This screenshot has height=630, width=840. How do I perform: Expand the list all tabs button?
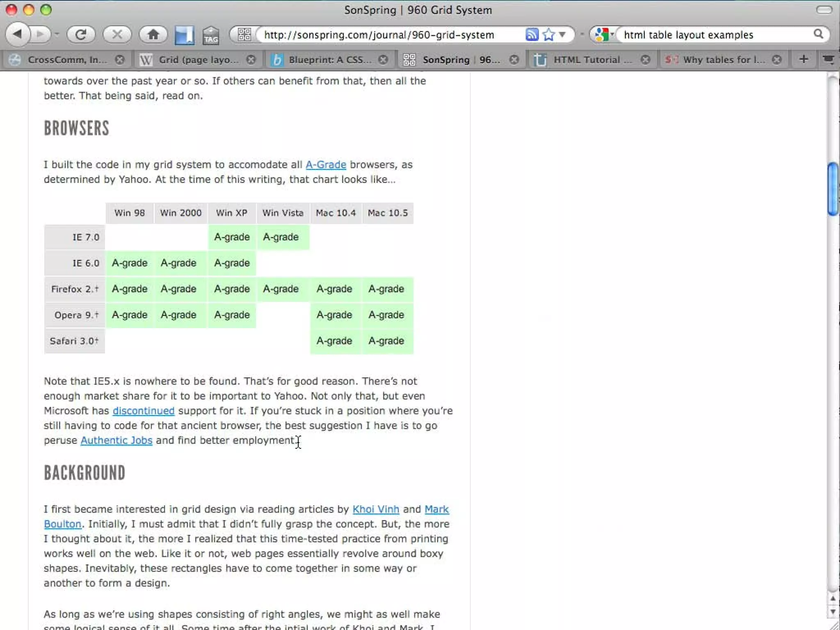tap(829, 59)
